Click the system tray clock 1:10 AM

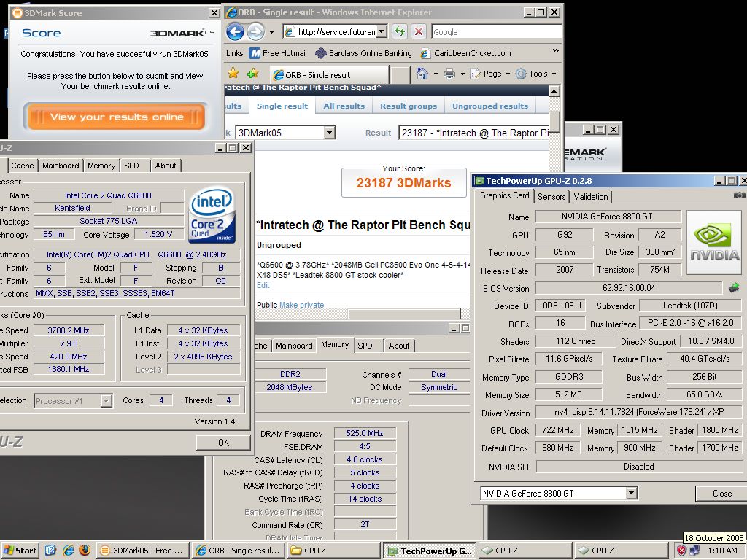tap(722, 551)
